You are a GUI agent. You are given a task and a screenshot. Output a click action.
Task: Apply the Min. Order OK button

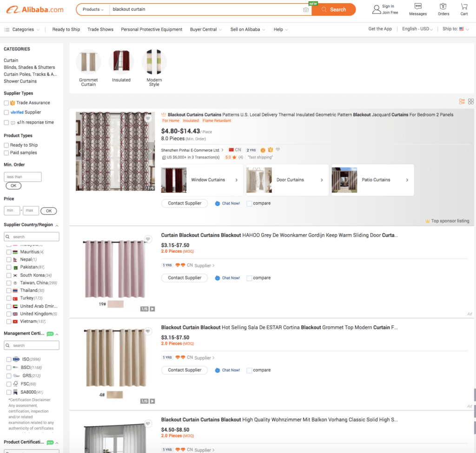tap(13, 186)
